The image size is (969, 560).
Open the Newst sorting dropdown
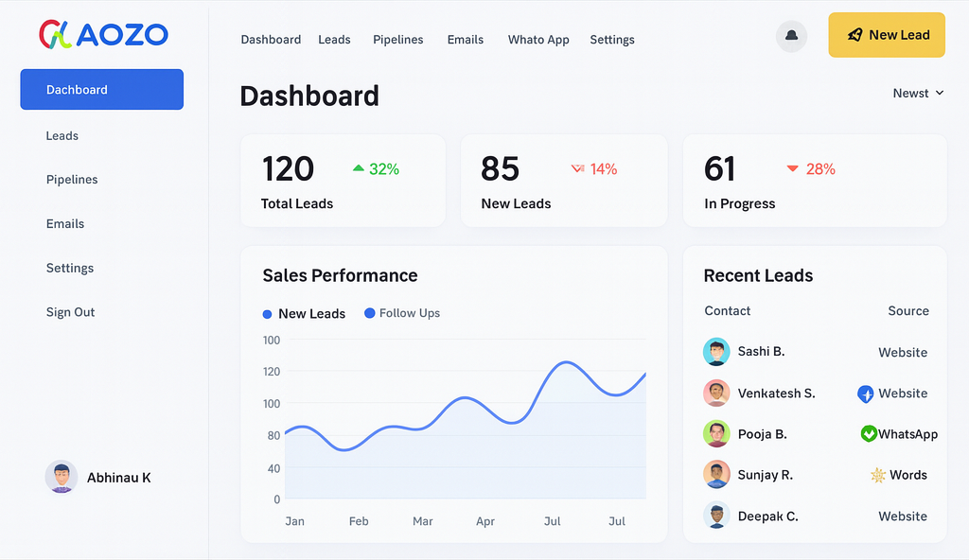[912, 93]
